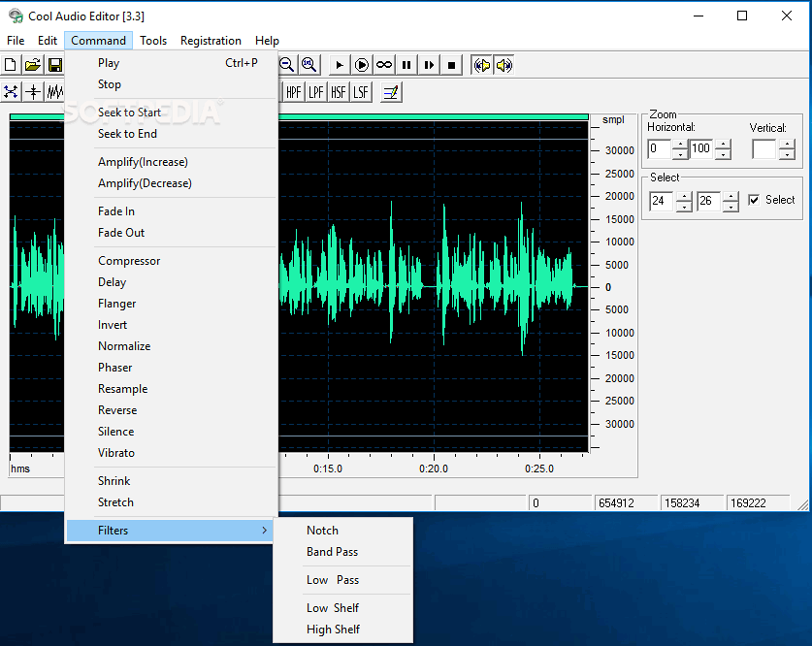Open the Compressor effect

tap(172, 261)
